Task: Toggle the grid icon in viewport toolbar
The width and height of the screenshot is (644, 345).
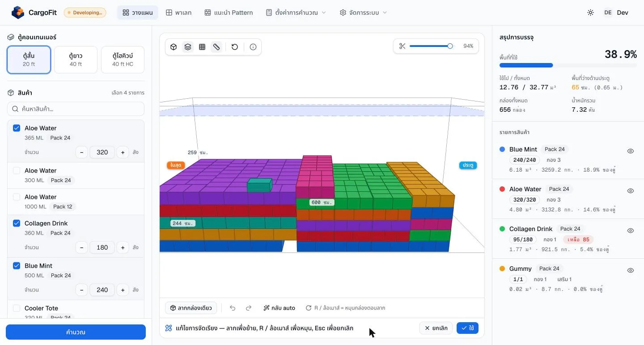Action: (202, 47)
